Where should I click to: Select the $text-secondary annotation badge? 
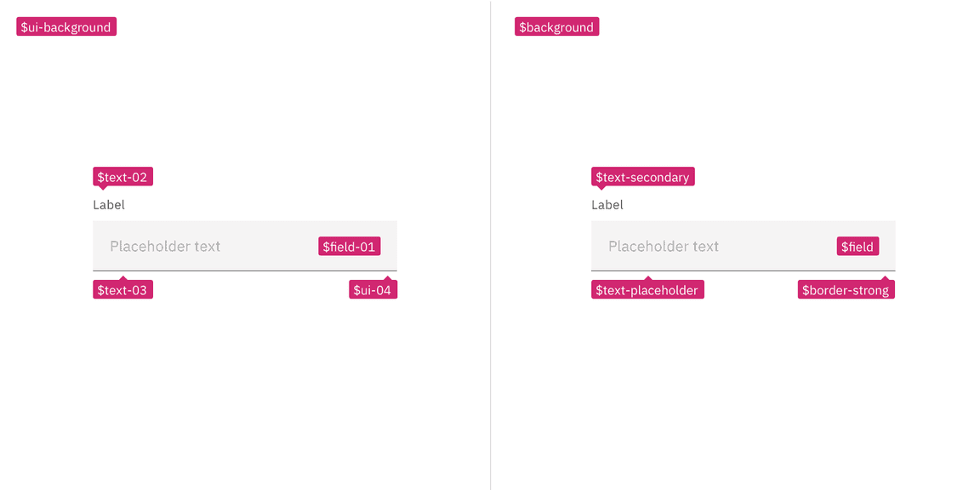coord(643,177)
